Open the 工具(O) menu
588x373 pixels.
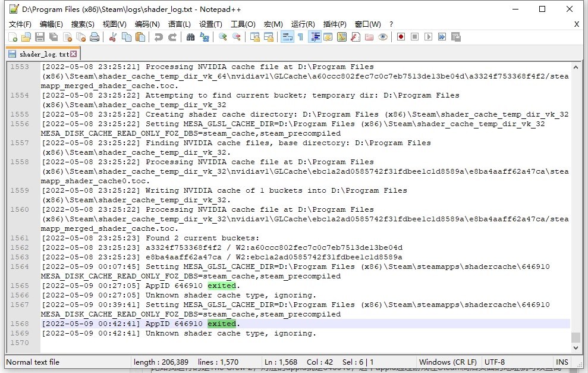(x=243, y=24)
